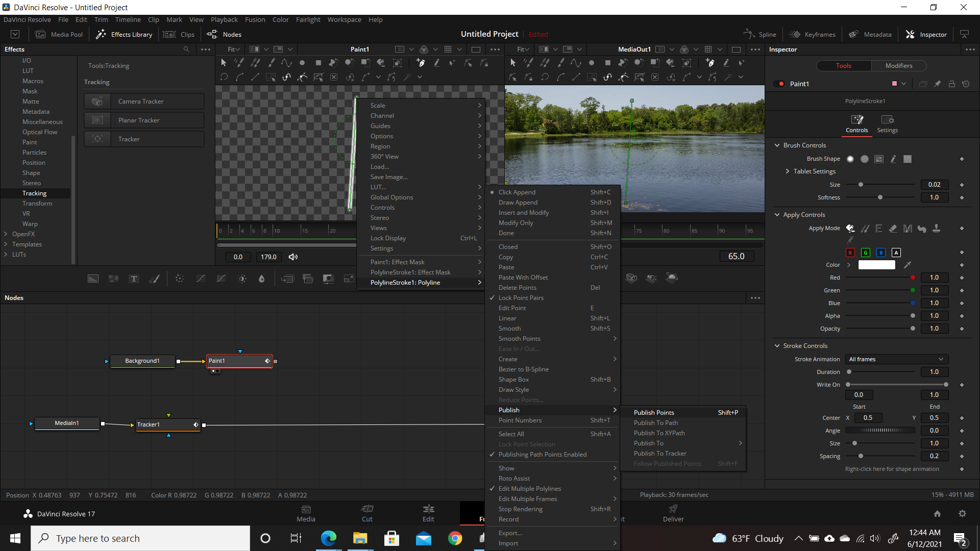Select the Smear apply mode
This screenshot has width=980, height=551.
(922, 229)
